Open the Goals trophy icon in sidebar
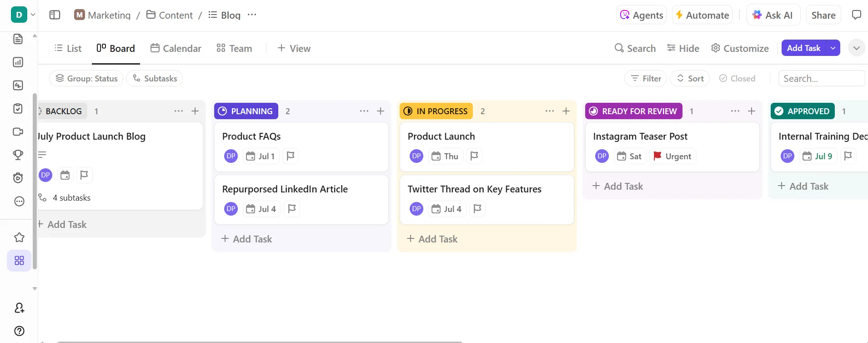This screenshot has width=868, height=343. point(18,155)
